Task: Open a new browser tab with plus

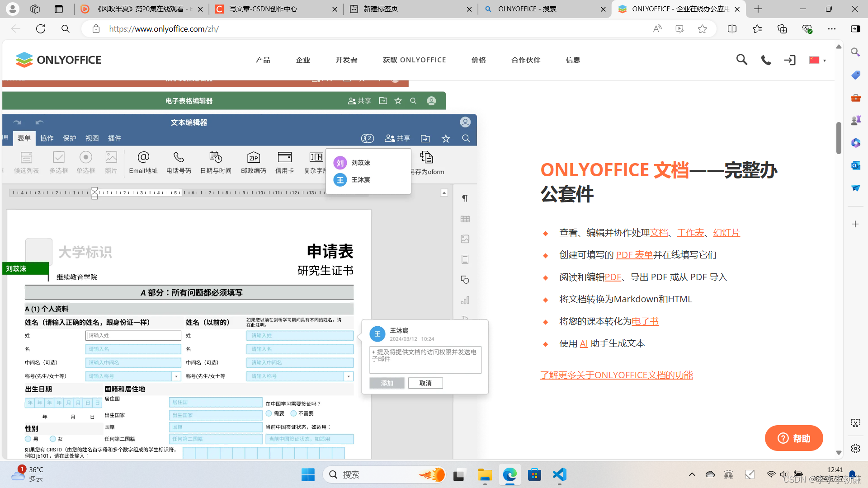Action: tap(758, 9)
